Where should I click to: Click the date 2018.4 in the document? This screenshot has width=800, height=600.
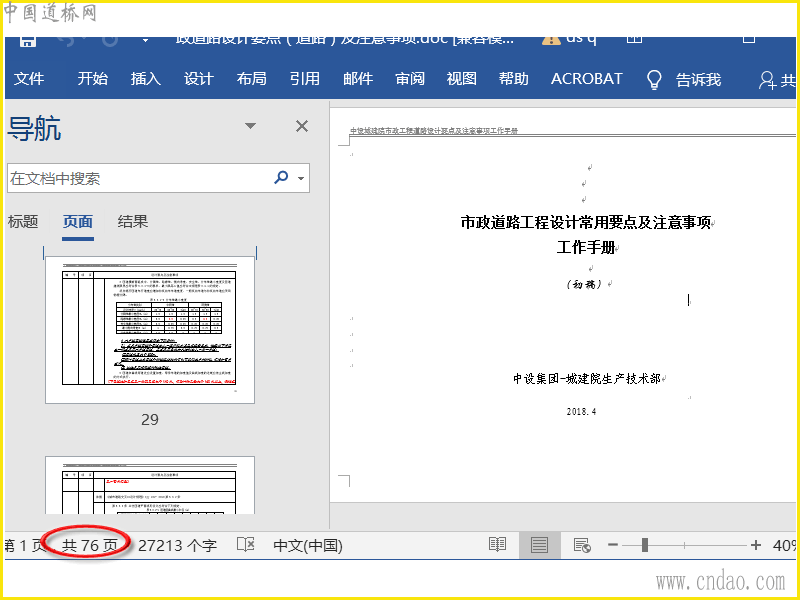pyautogui.click(x=581, y=411)
